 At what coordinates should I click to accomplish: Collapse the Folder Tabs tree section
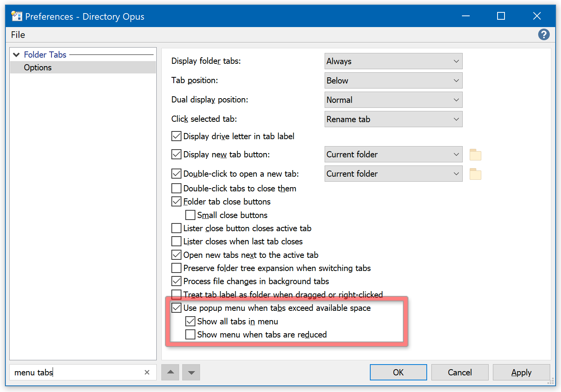[16, 55]
